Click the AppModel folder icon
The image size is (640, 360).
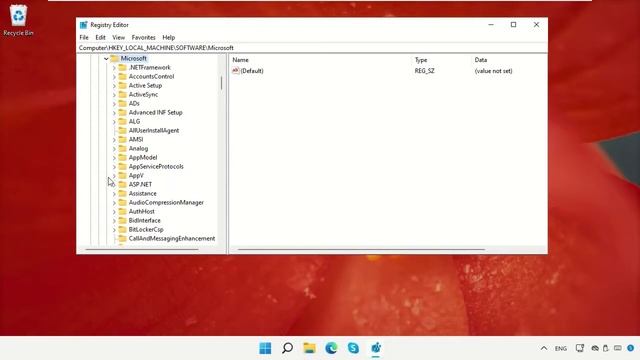[x=122, y=157]
